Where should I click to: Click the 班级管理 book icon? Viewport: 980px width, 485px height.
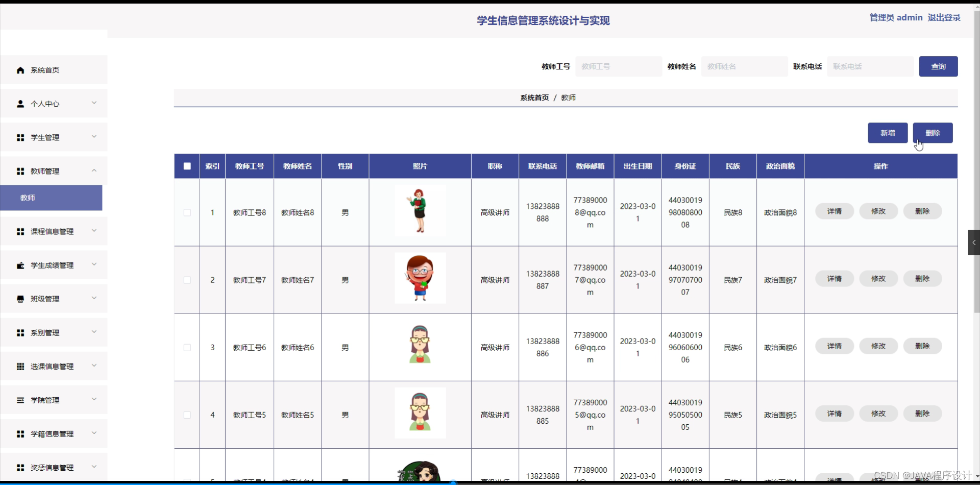click(x=20, y=299)
